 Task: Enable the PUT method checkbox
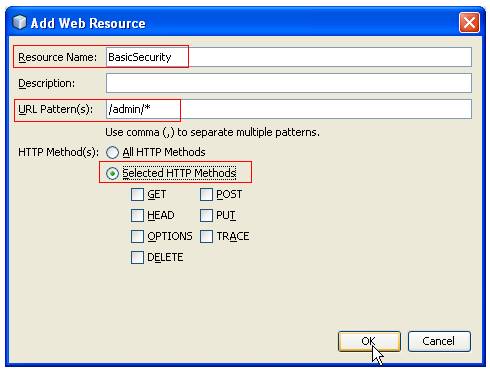pyautogui.click(x=206, y=215)
